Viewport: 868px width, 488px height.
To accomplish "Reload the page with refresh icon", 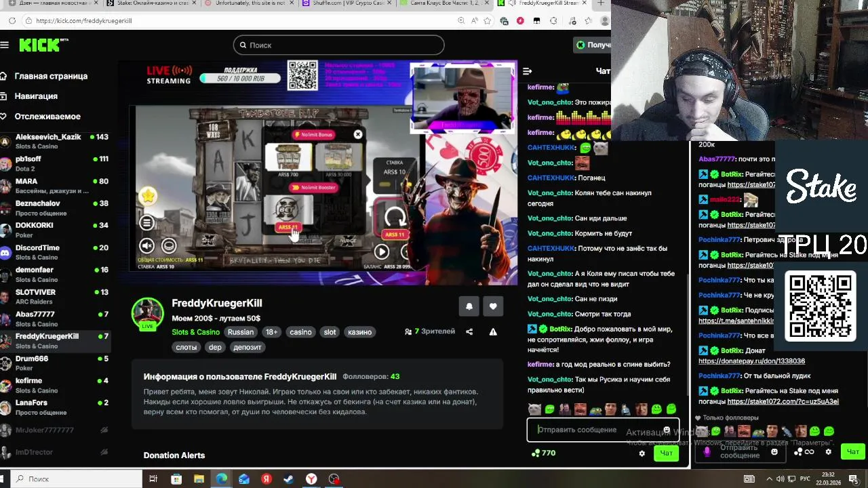I will 12,21.
